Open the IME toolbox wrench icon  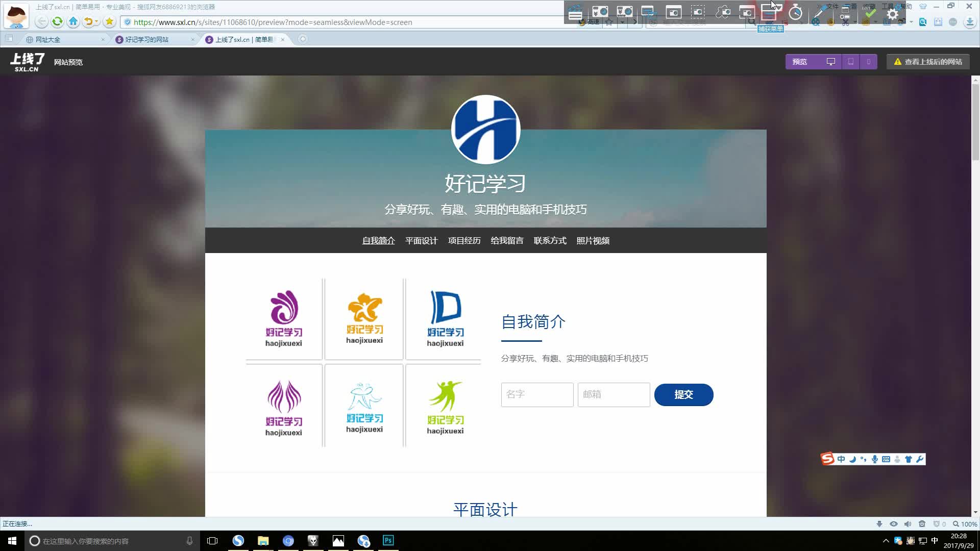click(x=920, y=459)
